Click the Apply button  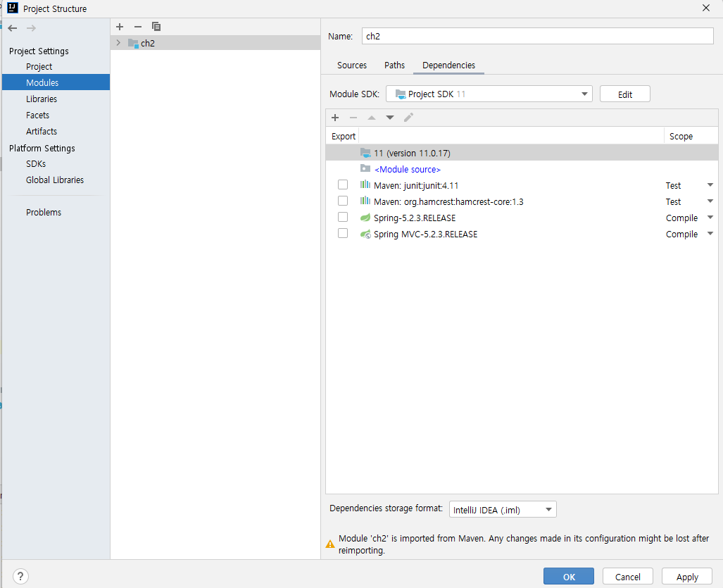pyautogui.click(x=687, y=577)
